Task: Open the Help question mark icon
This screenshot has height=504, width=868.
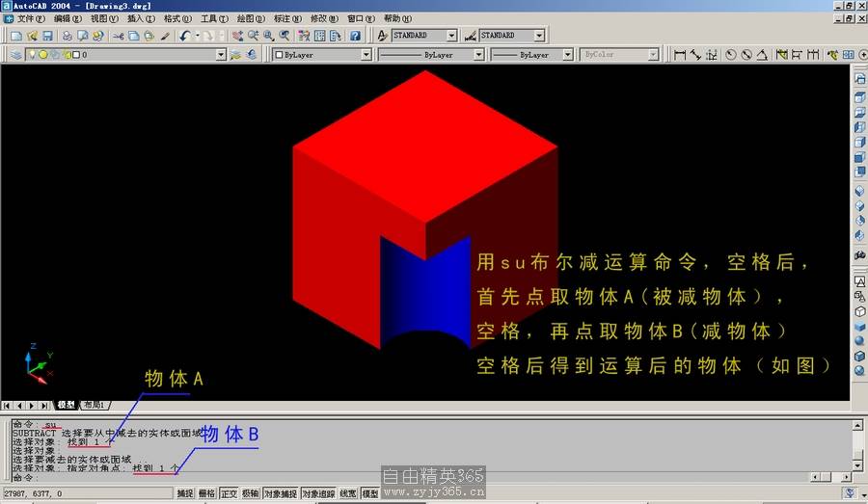Action: click(x=355, y=36)
